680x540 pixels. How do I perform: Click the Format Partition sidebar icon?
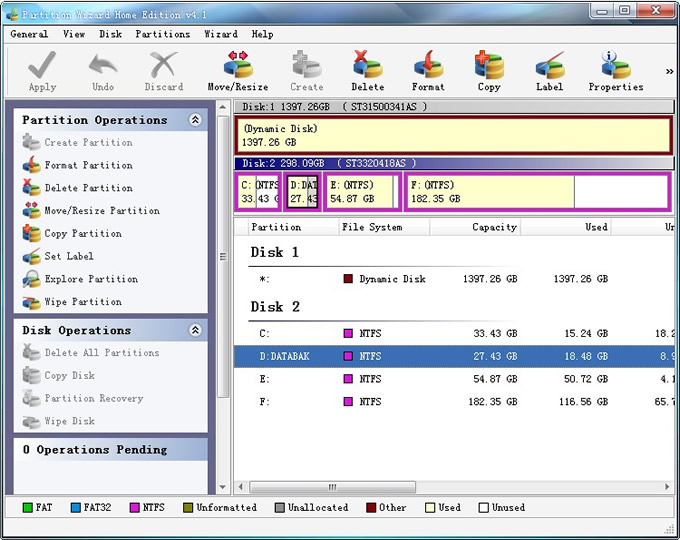click(31, 165)
